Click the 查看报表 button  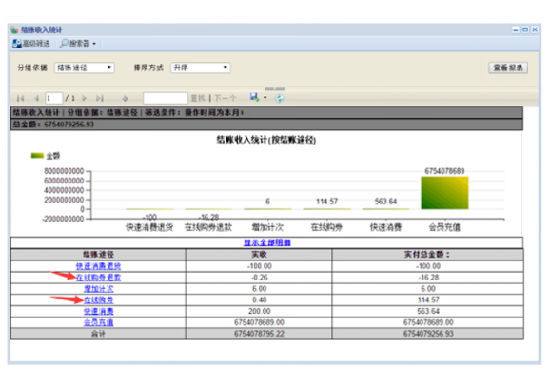(508, 68)
